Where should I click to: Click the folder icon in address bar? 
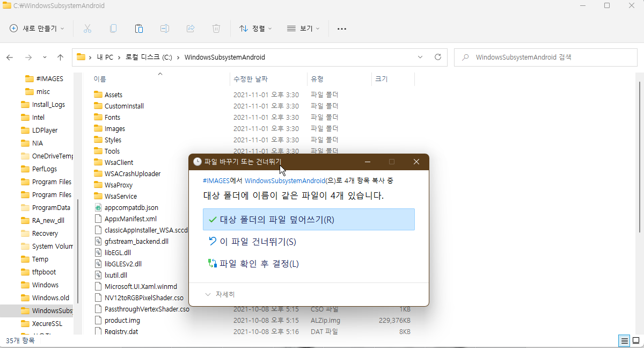pos(81,57)
